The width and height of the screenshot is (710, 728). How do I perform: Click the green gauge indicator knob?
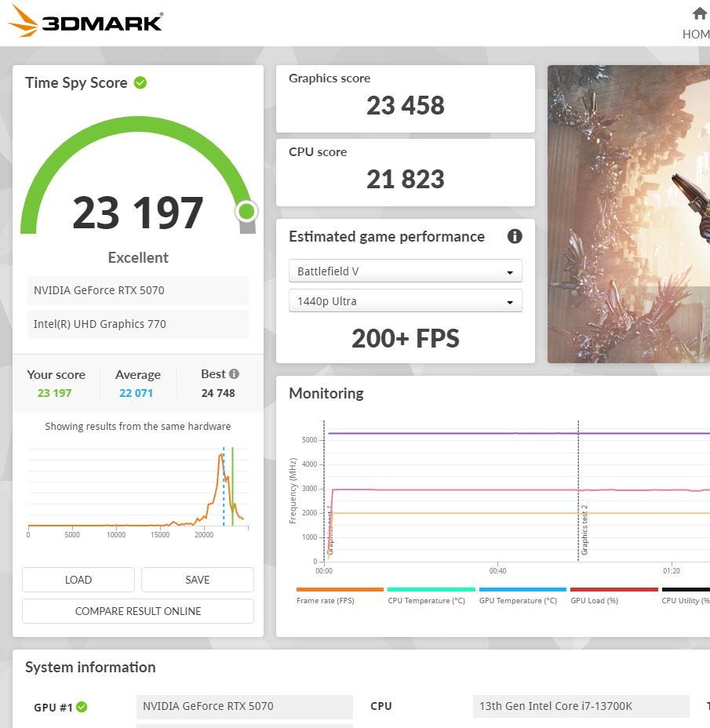point(246,212)
